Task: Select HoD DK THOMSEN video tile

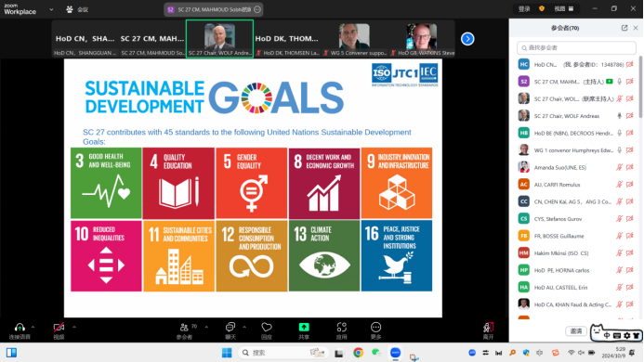Action: coord(287,39)
